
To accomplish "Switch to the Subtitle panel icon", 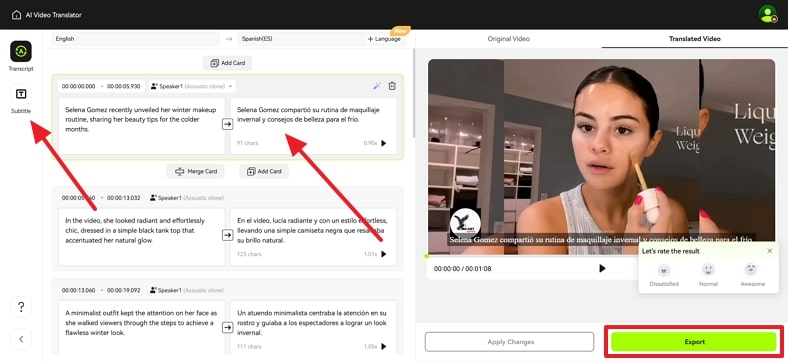I will [x=21, y=94].
